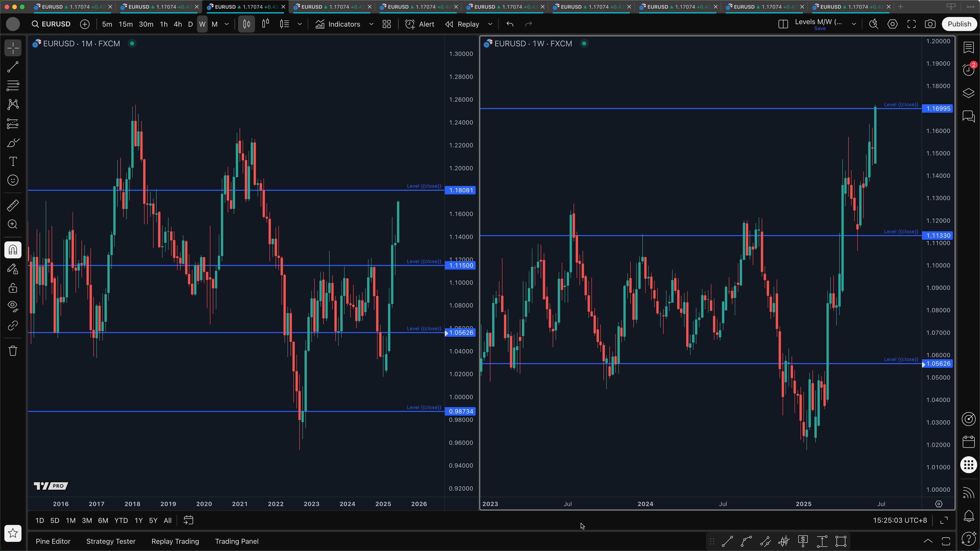The height and width of the screenshot is (551, 980).
Task: Click the EURUSD symbol search field
Action: [51, 24]
